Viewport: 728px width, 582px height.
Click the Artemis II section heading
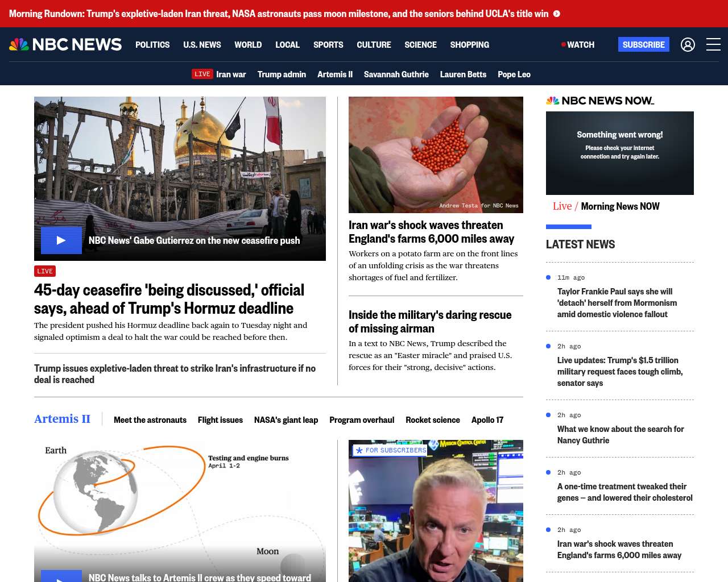(x=62, y=419)
